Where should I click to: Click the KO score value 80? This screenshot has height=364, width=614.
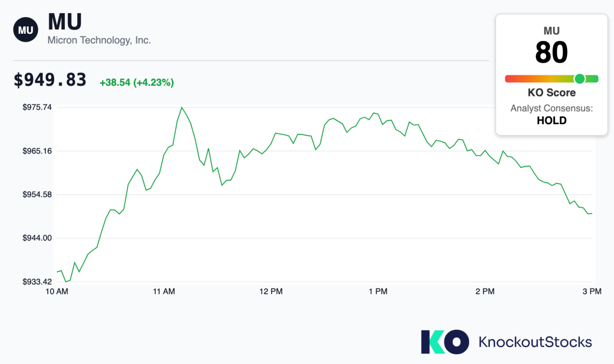[x=551, y=52]
